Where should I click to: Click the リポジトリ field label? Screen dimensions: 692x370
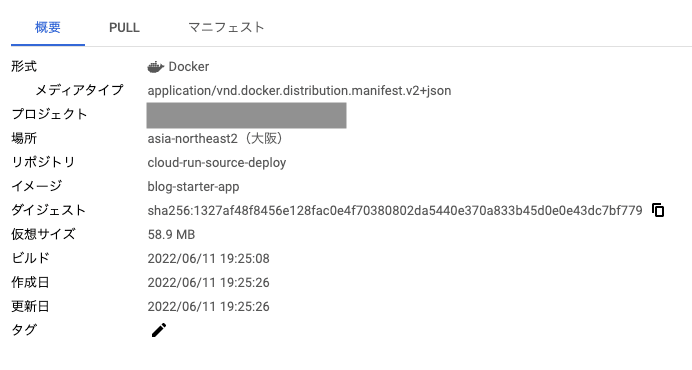(43, 162)
